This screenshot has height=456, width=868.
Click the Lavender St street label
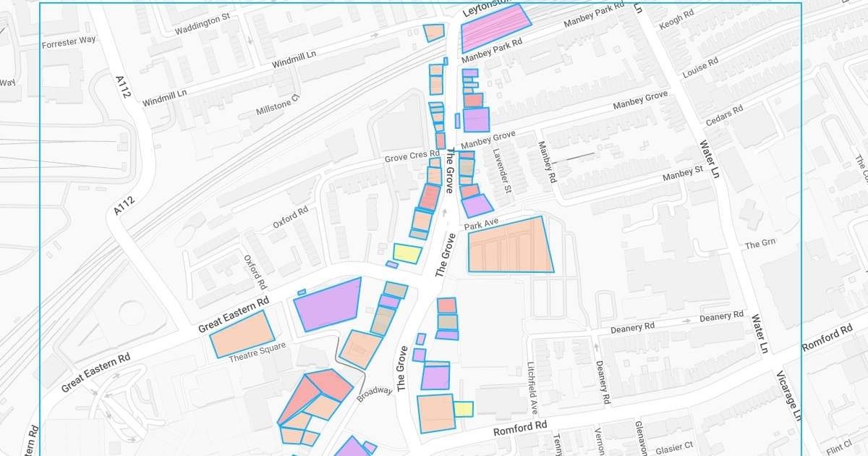tap(502, 172)
